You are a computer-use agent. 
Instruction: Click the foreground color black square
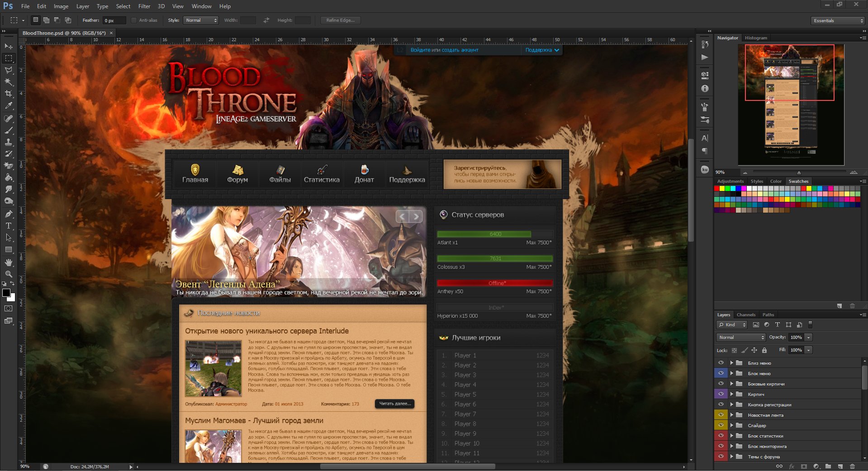[6, 293]
